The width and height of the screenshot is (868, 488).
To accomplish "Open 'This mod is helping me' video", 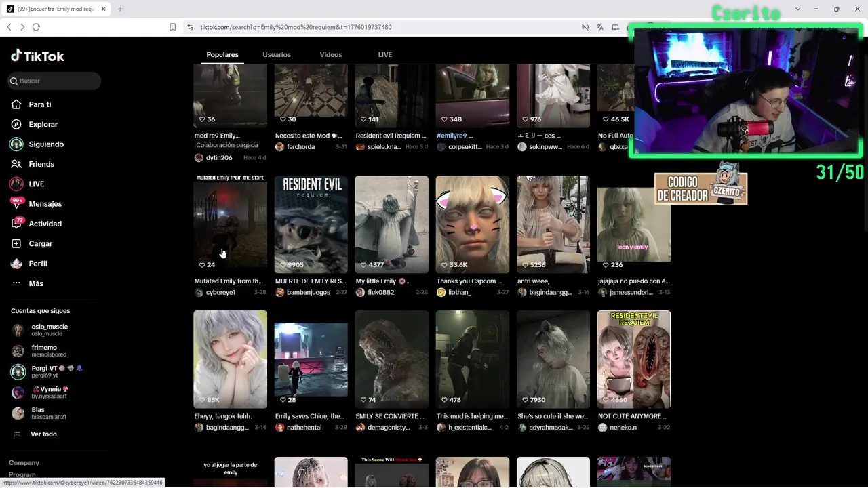I will pos(472,359).
